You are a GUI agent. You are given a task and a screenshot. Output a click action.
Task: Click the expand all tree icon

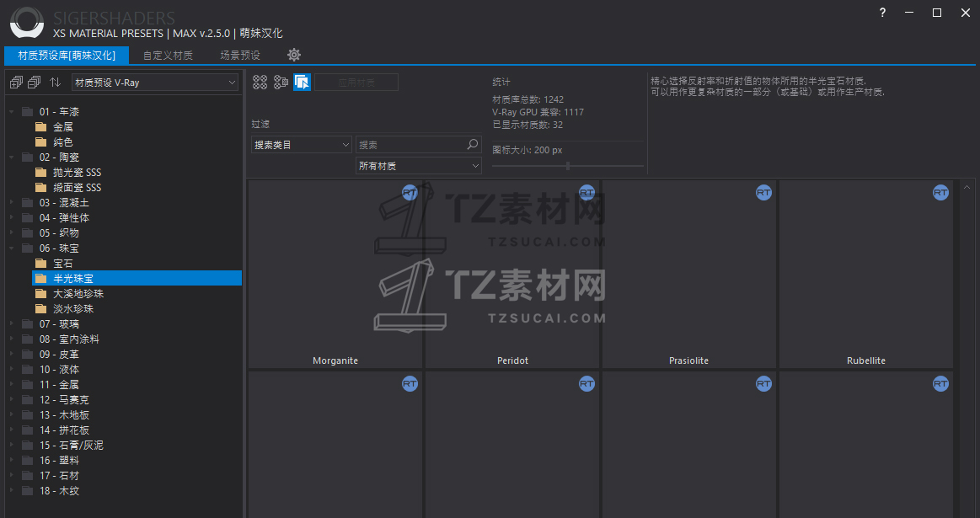(x=16, y=82)
